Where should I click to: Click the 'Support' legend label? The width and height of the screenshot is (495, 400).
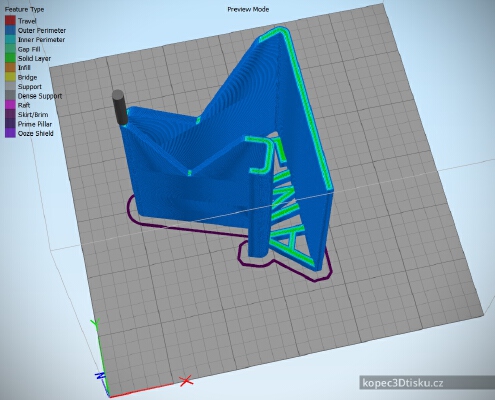tap(30, 87)
